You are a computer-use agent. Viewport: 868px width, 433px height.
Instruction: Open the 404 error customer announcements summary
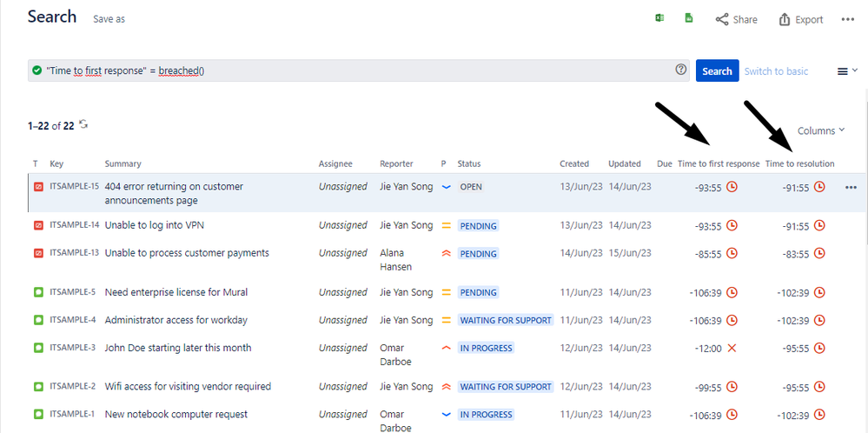click(174, 193)
